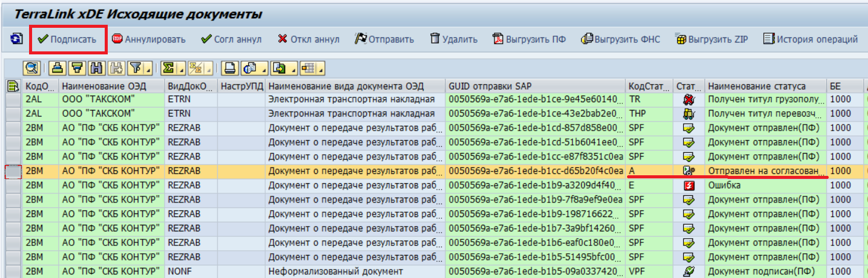Click the Подписать button
Image resolution: width=868 pixels, height=278 pixels.
pos(67,40)
